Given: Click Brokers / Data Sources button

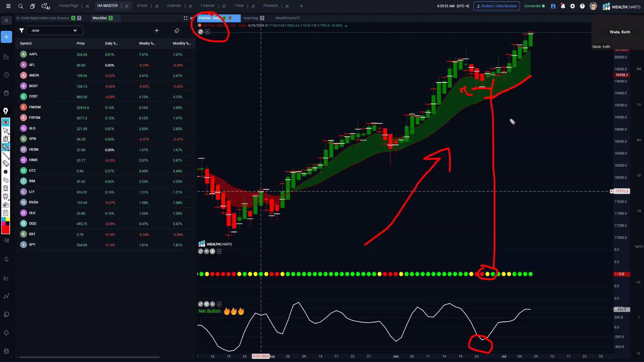Looking at the screenshot, I should 496,6.
